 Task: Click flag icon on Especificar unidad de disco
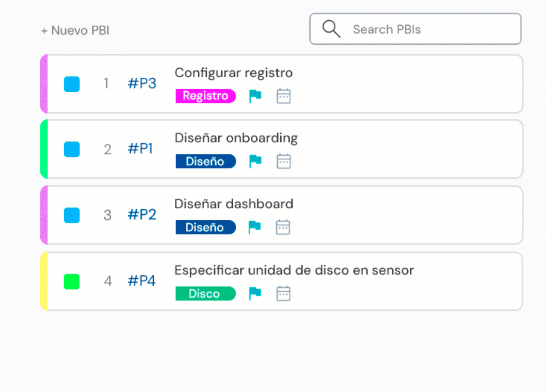point(255,294)
